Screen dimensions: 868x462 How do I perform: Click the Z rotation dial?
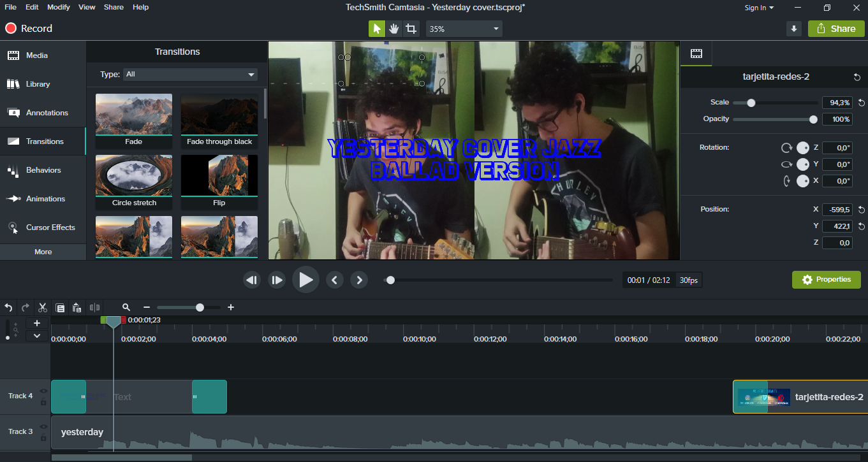click(x=803, y=148)
